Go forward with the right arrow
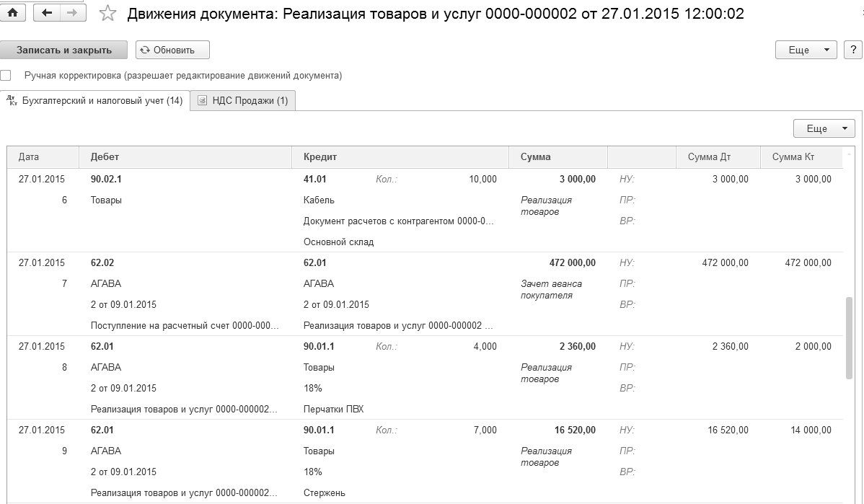Image resolution: width=864 pixels, height=504 pixels. coord(71,13)
